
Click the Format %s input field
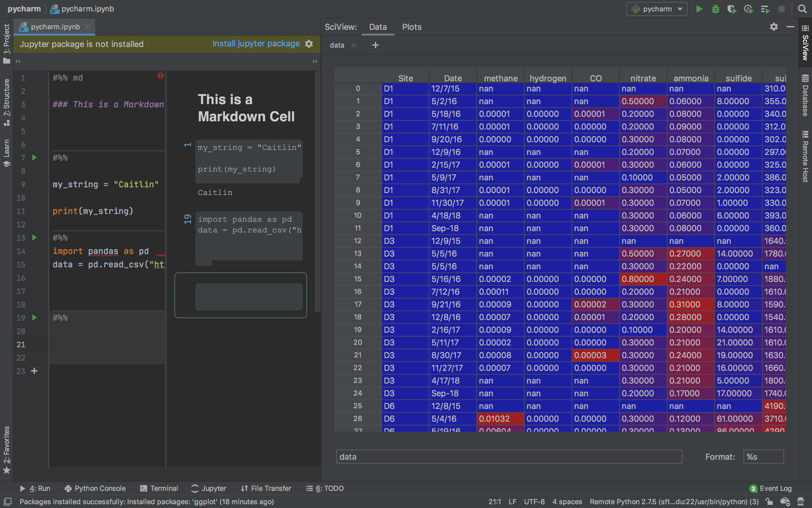click(x=763, y=457)
